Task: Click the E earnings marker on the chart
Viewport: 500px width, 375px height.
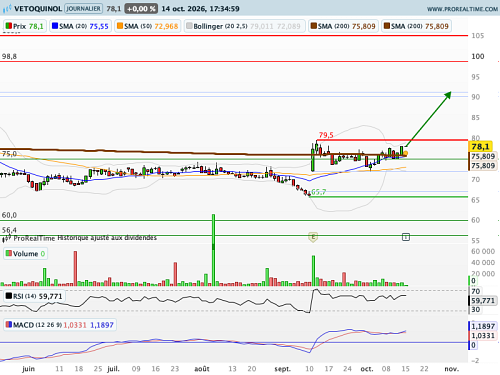Action: point(313,237)
